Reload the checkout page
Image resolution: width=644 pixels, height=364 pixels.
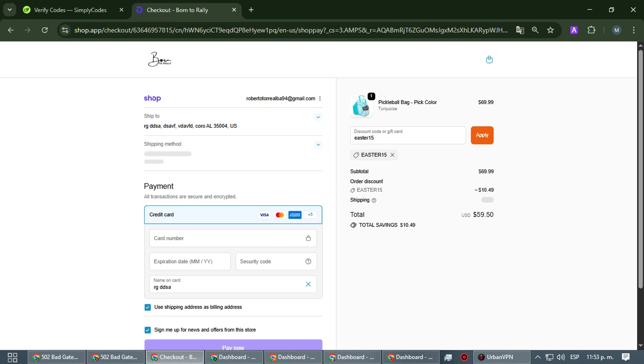(45, 30)
